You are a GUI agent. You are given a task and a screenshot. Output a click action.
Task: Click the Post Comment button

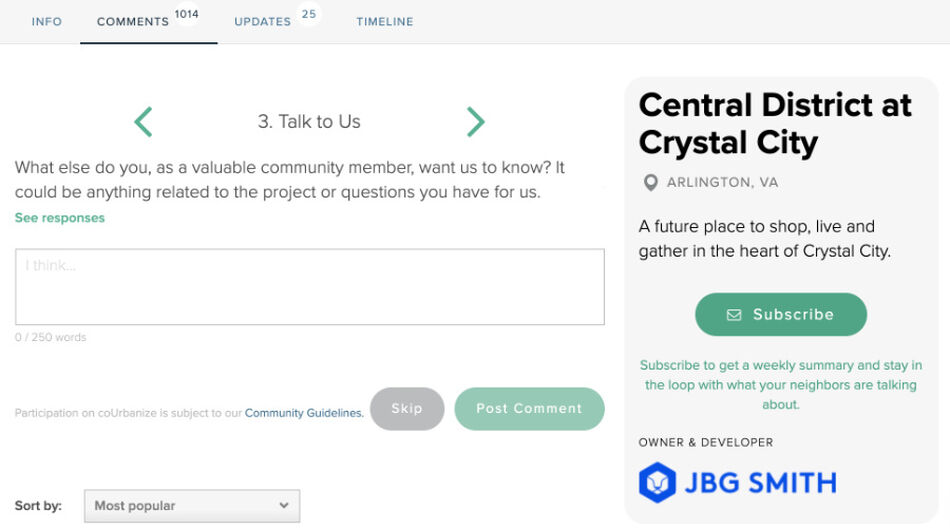pos(530,409)
